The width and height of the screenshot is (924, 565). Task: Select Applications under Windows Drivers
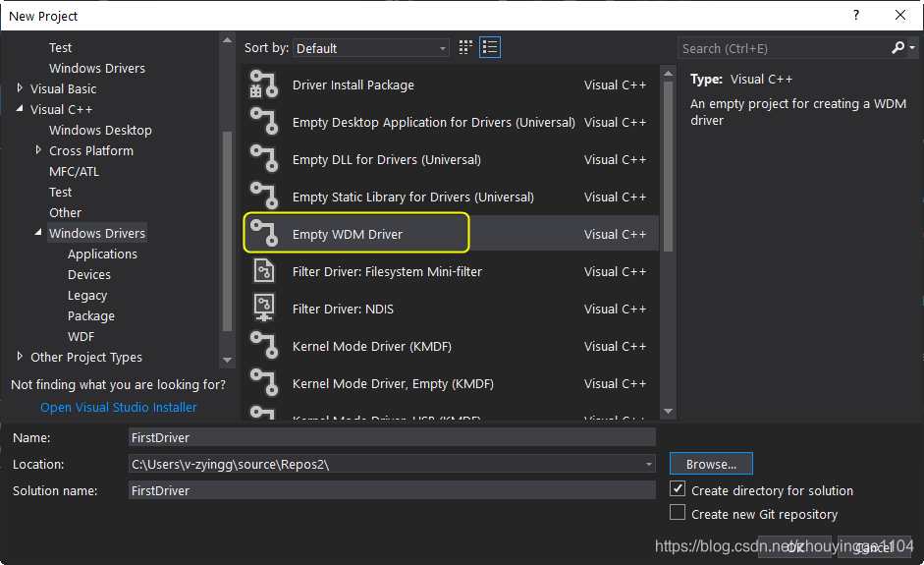(x=102, y=254)
